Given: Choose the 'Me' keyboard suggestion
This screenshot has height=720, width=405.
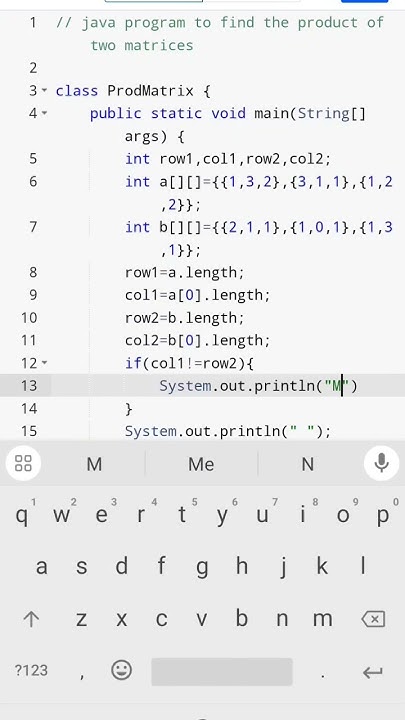Looking at the screenshot, I should click(201, 464).
